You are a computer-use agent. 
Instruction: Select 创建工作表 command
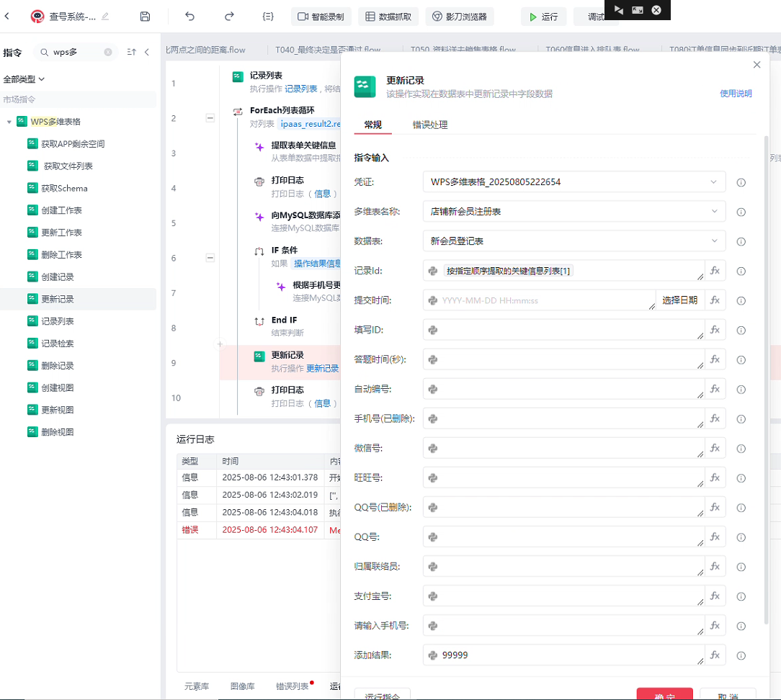pyautogui.click(x=61, y=210)
